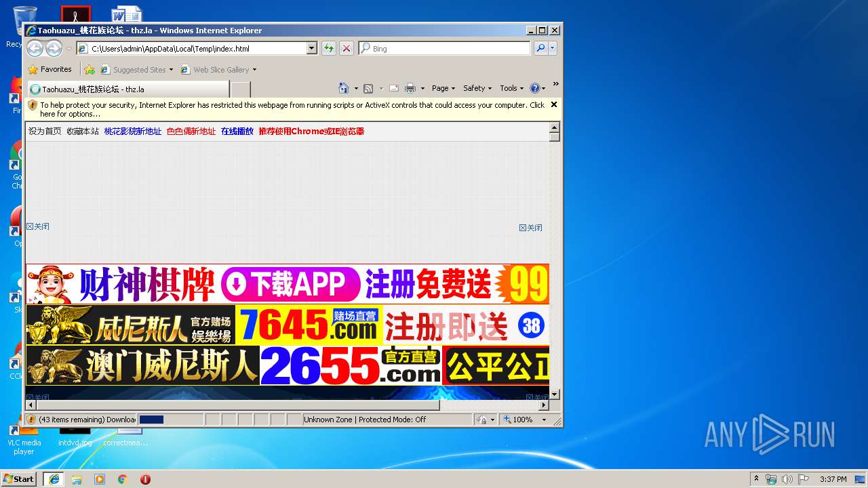Click horizontal scrollbar left arrow

tap(31, 405)
